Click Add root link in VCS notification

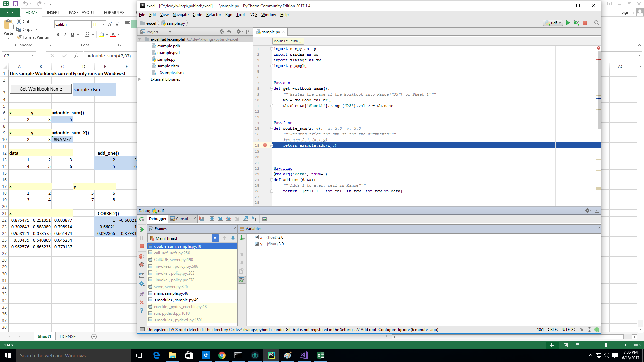pyautogui.click(x=368, y=330)
